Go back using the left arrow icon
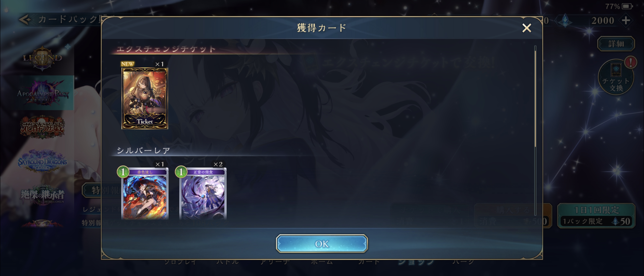This screenshot has height=276, width=644. [x=25, y=19]
